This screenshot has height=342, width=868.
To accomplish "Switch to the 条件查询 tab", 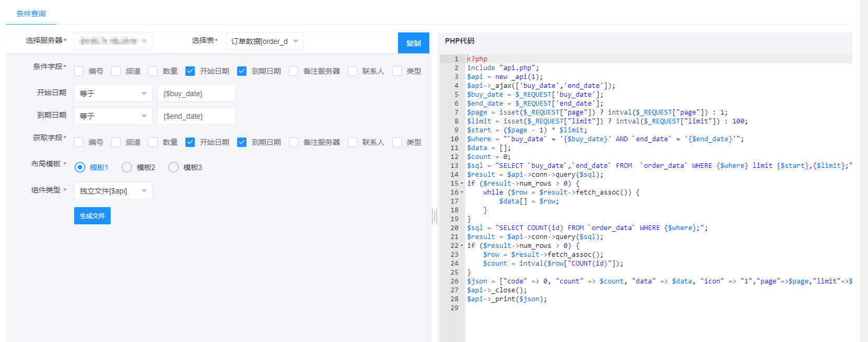I will (31, 14).
